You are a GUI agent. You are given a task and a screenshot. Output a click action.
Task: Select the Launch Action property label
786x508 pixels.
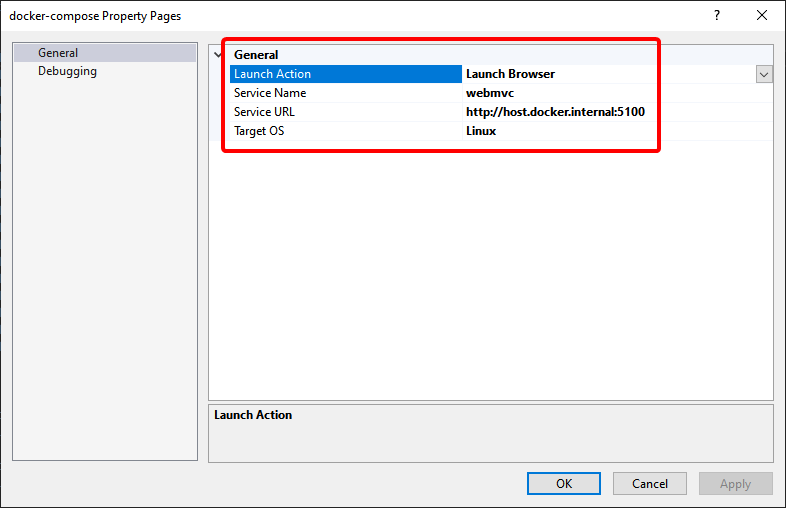(272, 74)
